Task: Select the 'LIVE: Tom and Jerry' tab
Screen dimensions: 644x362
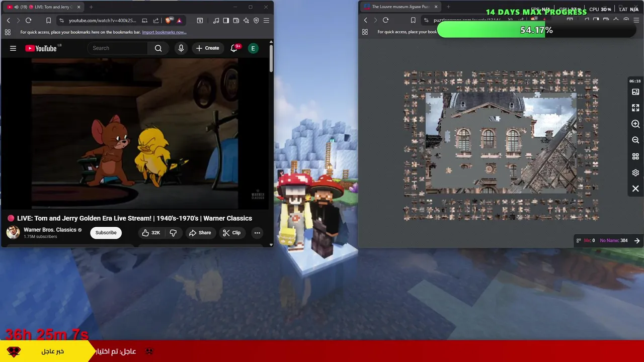Action: [x=44, y=7]
